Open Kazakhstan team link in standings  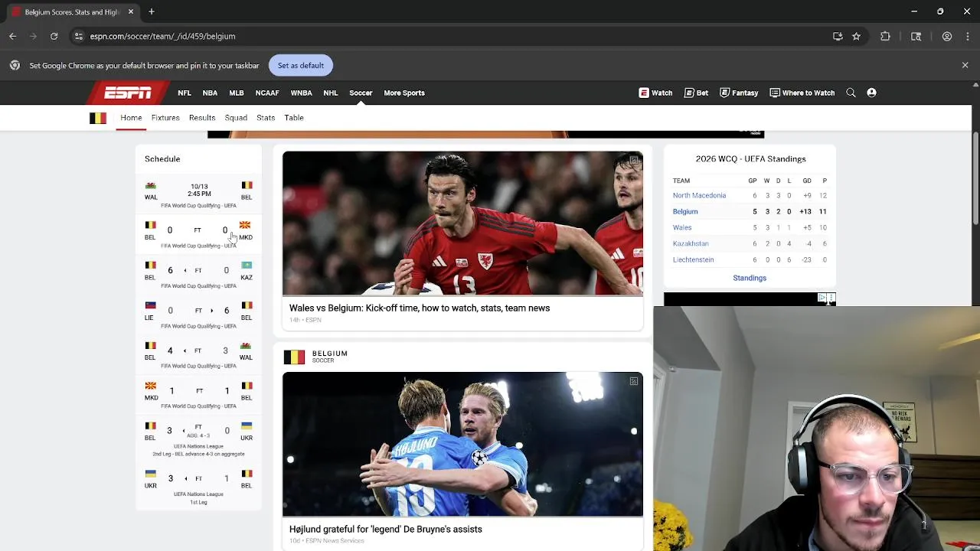(691, 243)
